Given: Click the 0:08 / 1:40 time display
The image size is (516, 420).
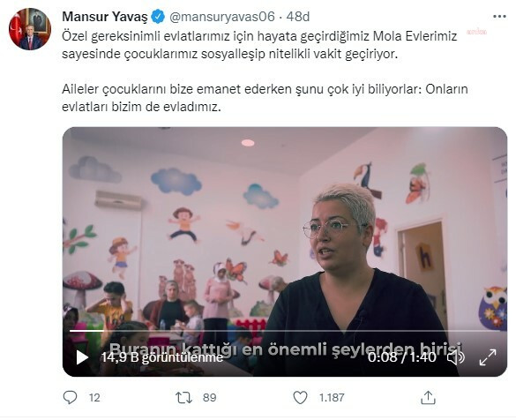Looking at the screenshot, I should pos(402,357).
